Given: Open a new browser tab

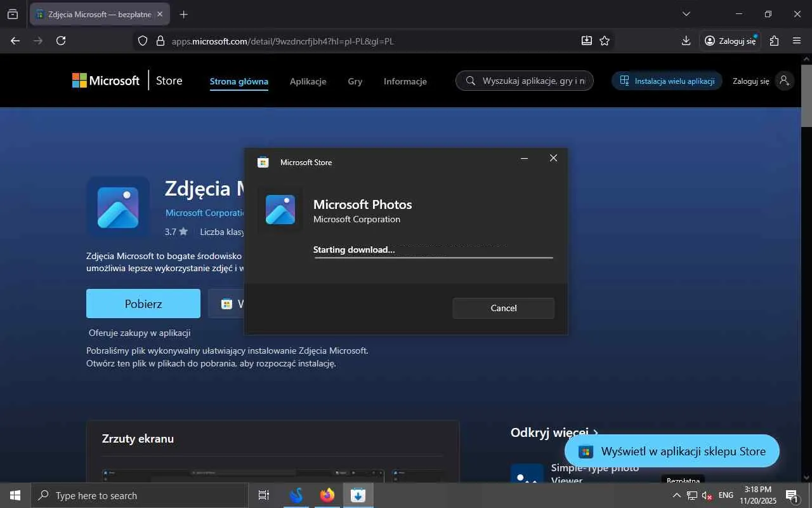Looking at the screenshot, I should click(183, 14).
